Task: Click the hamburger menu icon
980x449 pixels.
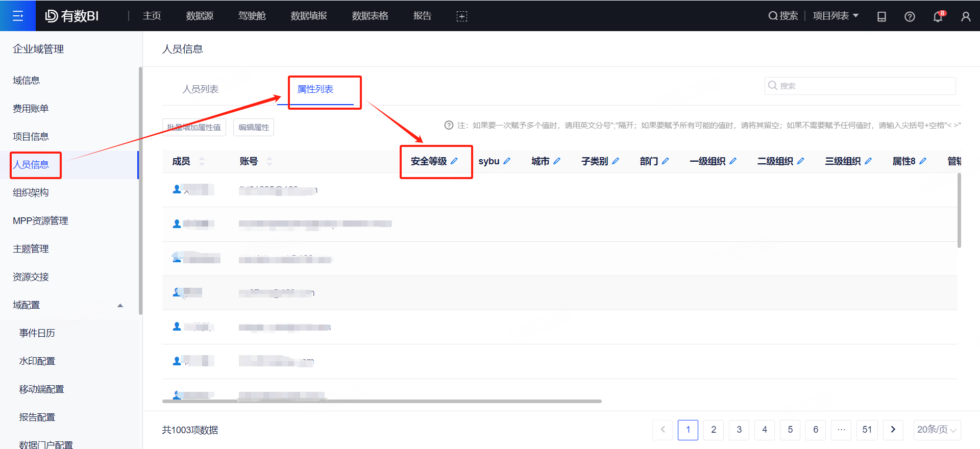Action: point(18,16)
